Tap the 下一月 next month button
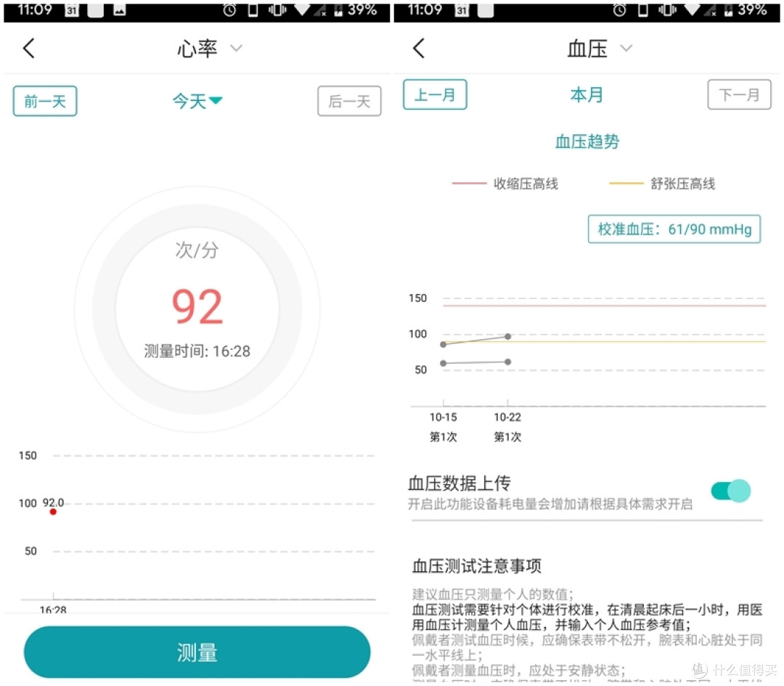Image resolution: width=784 pixels, height=686 pixels. 739,94
